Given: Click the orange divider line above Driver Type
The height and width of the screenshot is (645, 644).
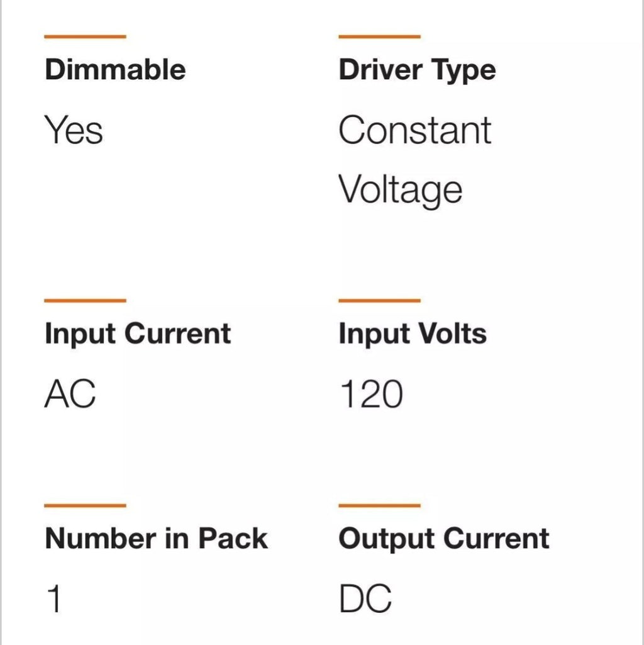Looking at the screenshot, I should [379, 36].
